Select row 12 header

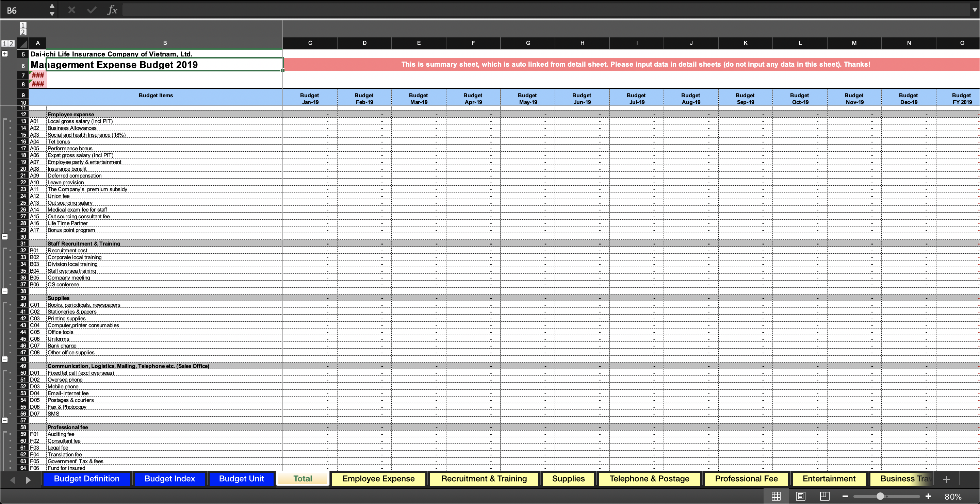pos(23,114)
